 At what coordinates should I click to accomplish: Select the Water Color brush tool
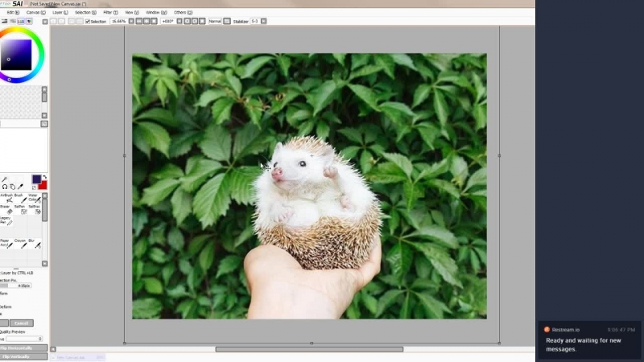(35, 198)
